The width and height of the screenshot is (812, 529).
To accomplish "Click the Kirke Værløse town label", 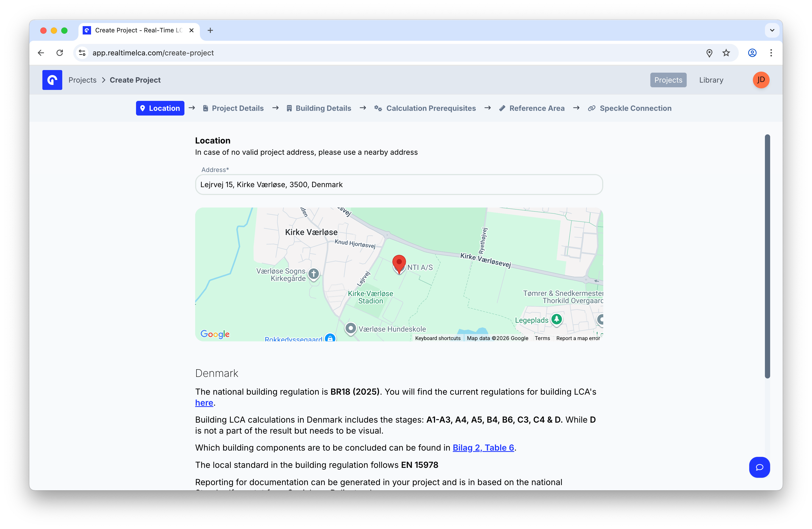I will click(x=311, y=232).
